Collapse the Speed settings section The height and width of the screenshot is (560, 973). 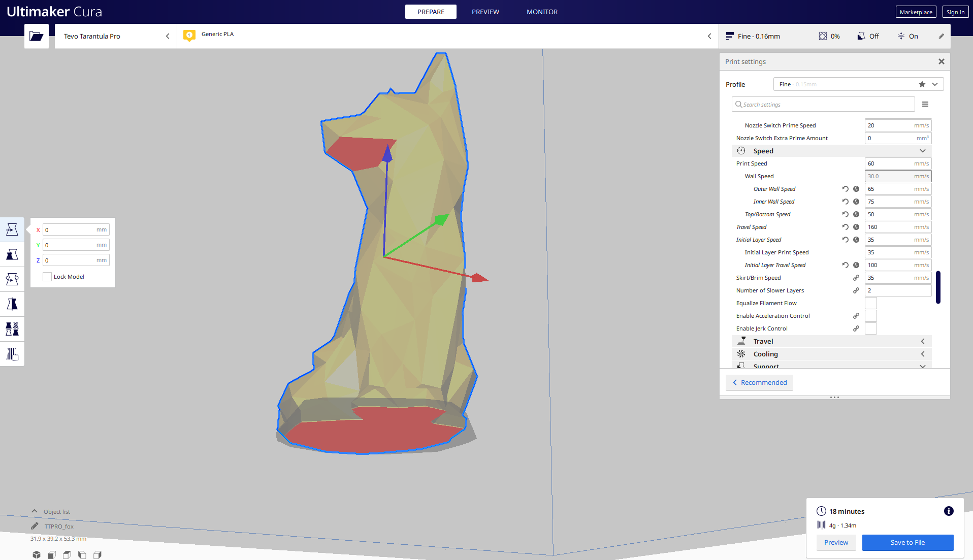pos(832,151)
